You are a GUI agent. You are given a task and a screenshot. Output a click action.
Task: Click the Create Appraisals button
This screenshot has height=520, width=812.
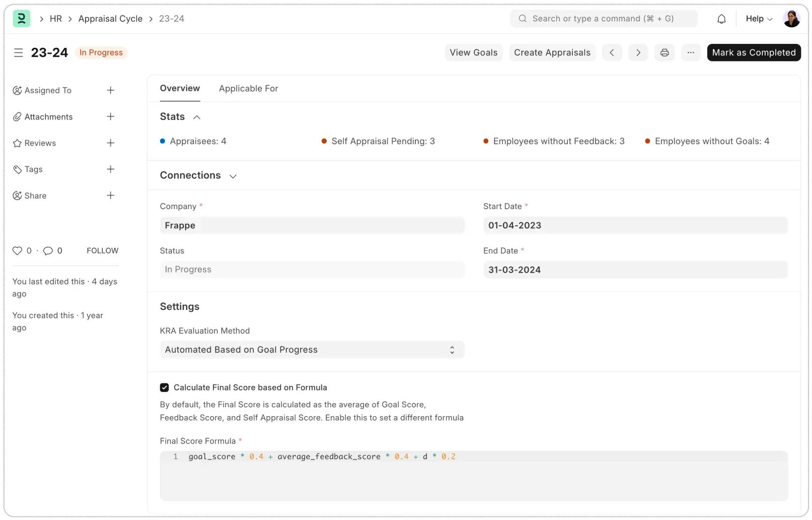[552, 52]
